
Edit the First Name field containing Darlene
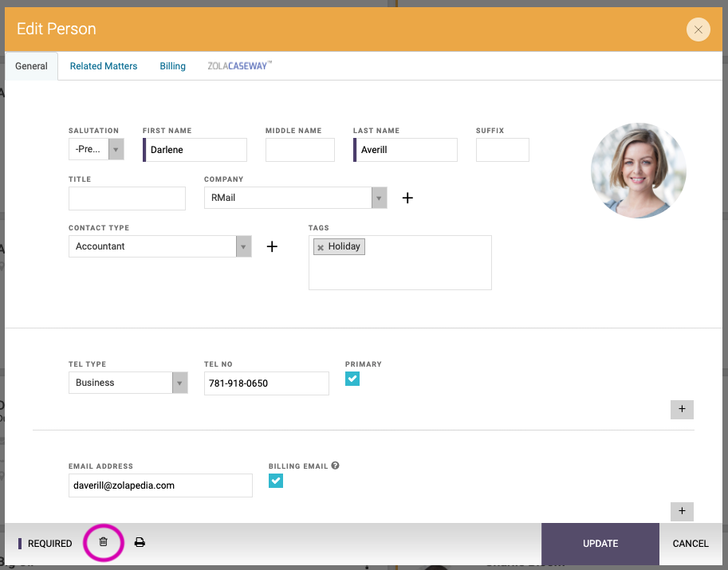point(195,150)
